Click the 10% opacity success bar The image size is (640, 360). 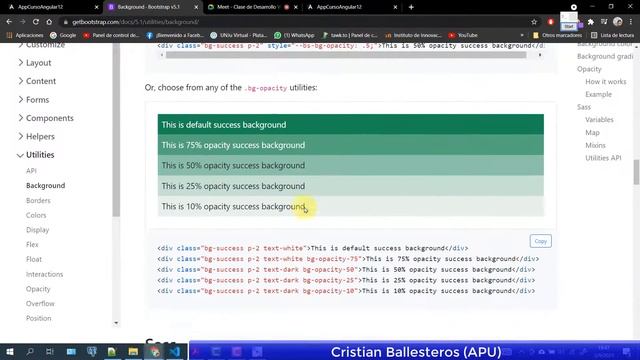(351, 206)
